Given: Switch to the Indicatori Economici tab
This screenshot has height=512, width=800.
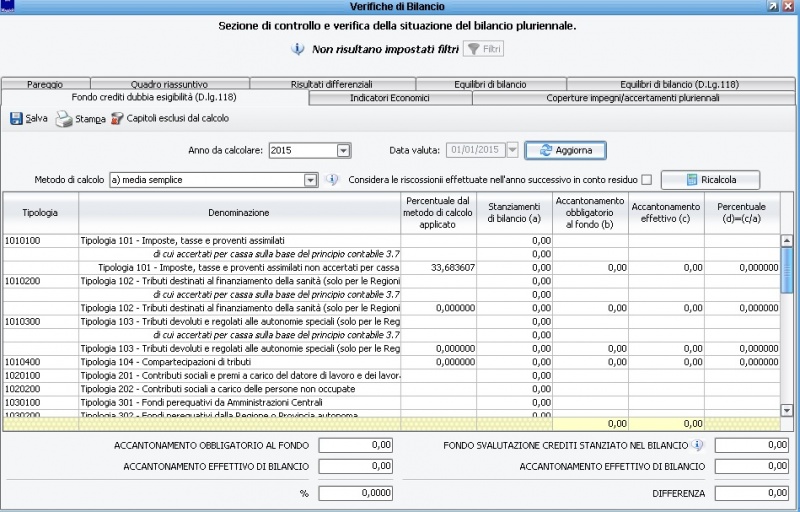Looking at the screenshot, I should pos(390,98).
